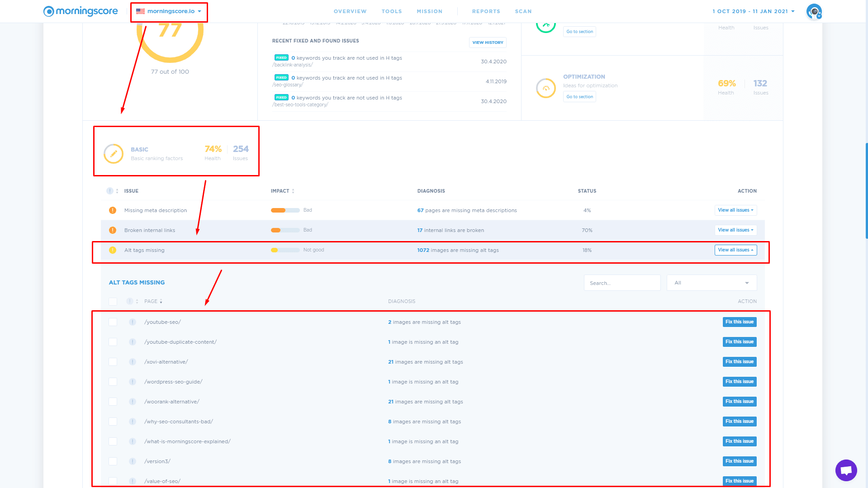Image resolution: width=868 pixels, height=488 pixels.
Task: Click the info icon in the /woorank-alternative/ row
Action: [x=133, y=402]
